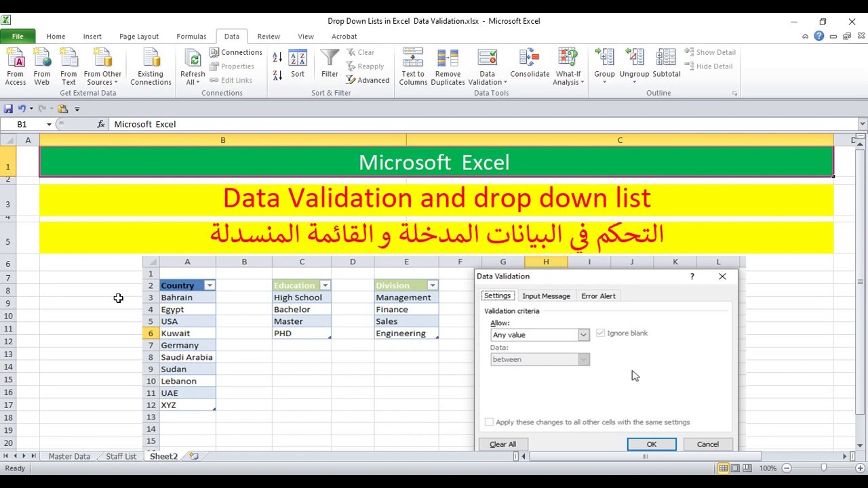The image size is (868, 488).
Task: Open the Consolidate tool
Action: point(530,64)
